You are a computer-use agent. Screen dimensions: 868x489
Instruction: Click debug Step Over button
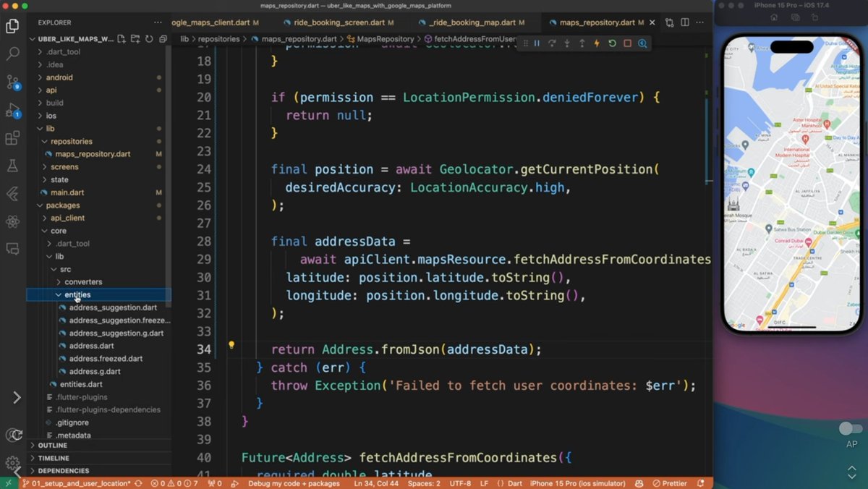(552, 43)
